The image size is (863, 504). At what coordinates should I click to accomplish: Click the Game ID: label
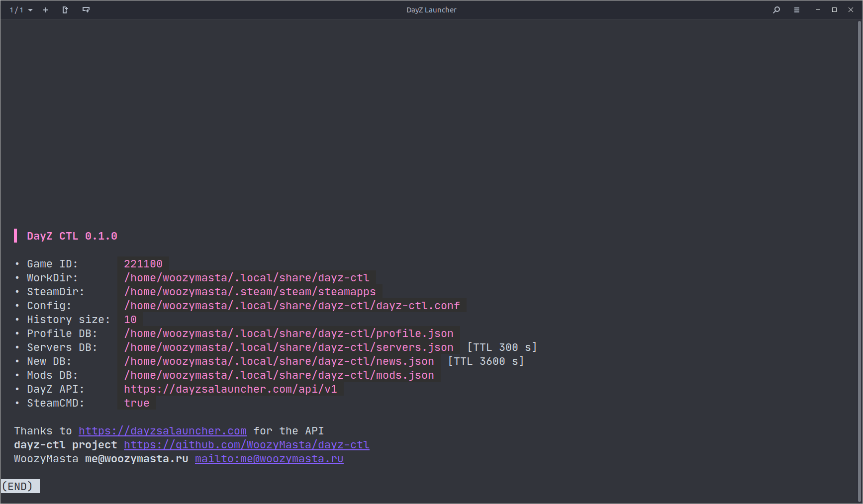pos(52,264)
